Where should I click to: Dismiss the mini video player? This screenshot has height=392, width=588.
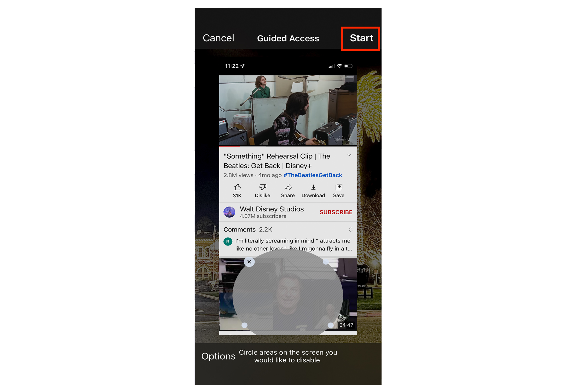(249, 262)
